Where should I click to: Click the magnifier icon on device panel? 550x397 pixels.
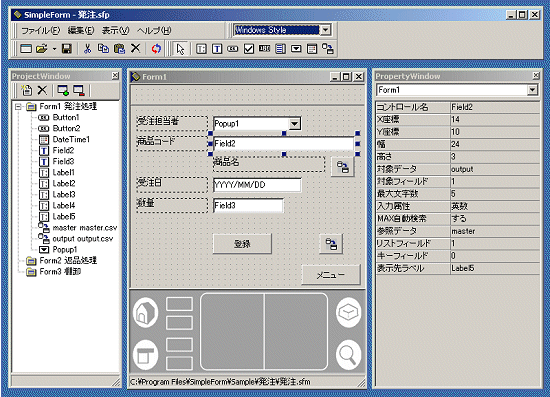(x=348, y=355)
